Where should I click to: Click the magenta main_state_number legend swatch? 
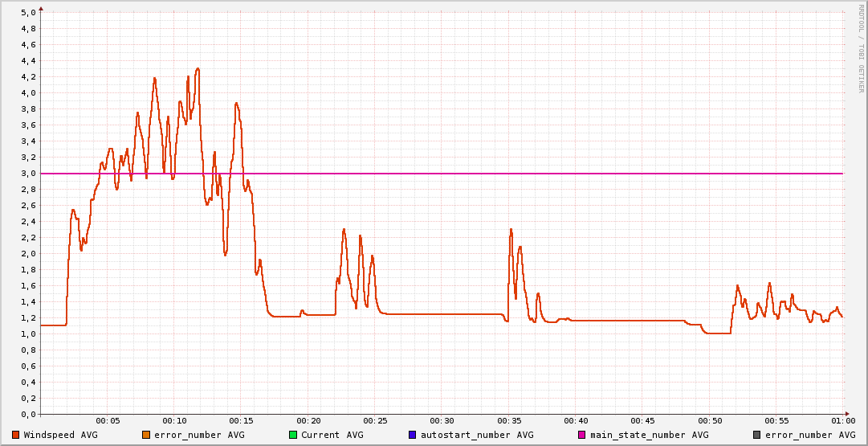(x=582, y=435)
